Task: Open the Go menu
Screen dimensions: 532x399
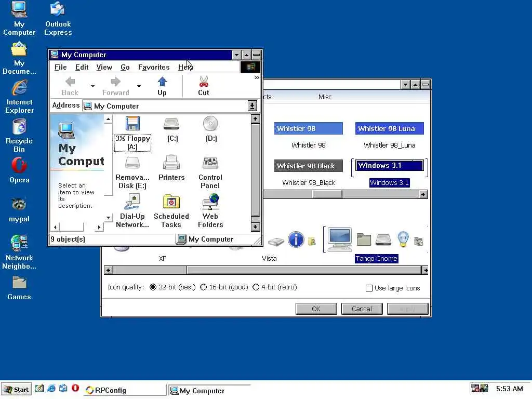Action: pos(125,67)
